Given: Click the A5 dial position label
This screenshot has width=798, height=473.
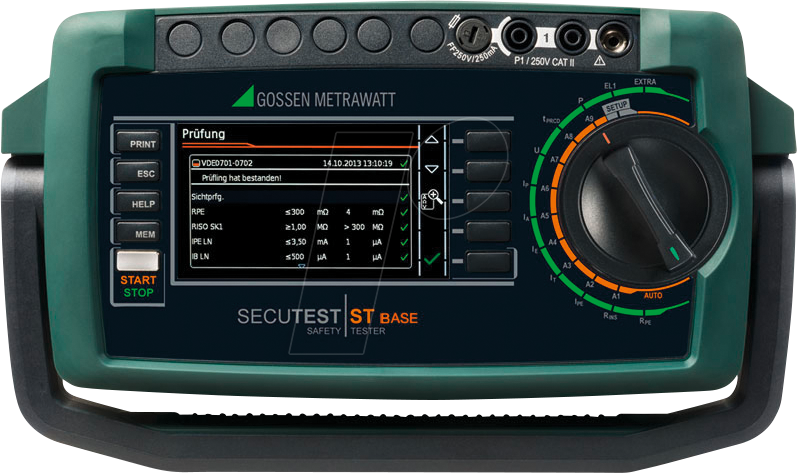Looking at the screenshot, I should pos(545,215).
